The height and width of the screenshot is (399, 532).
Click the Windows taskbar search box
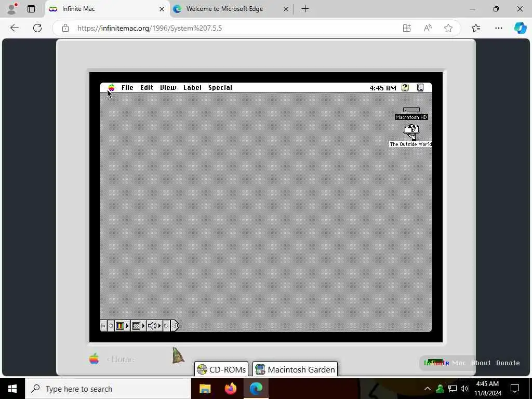108,389
